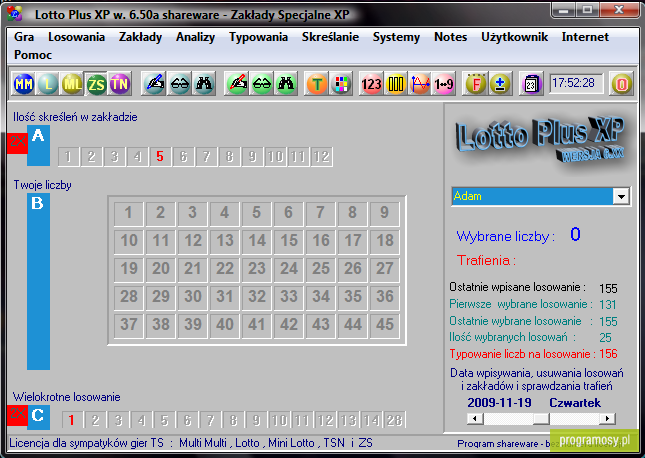Open the Systemy menu
Image resolution: width=645 pixels, height=458 pixels.
point(396,37)
